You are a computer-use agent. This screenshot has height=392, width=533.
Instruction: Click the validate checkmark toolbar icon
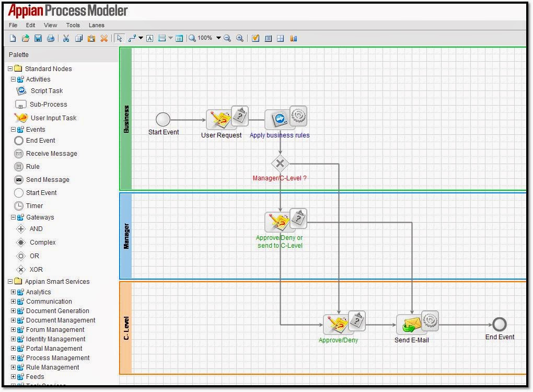[x=256, y=39]
